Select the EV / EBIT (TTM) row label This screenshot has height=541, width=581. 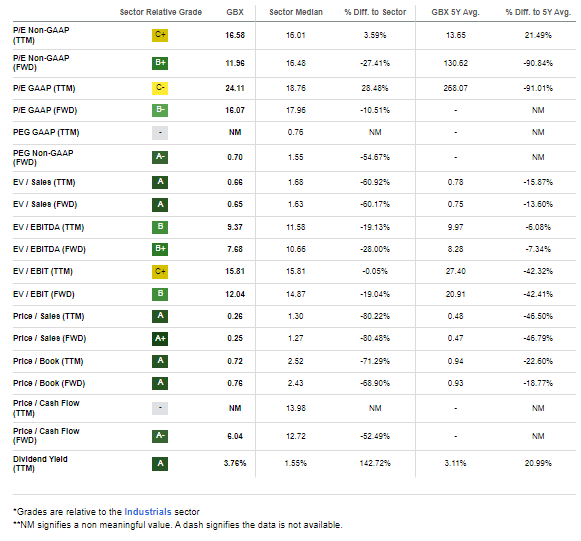click(x=43, y=271)
